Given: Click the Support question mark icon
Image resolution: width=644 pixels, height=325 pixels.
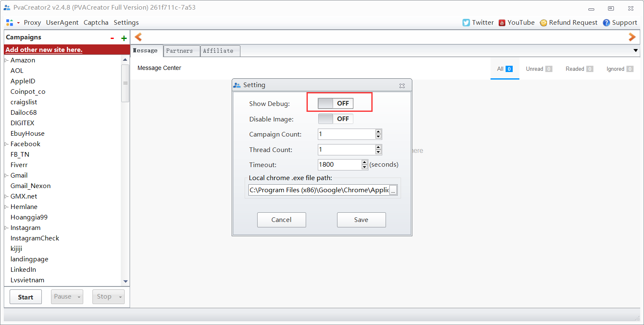Looking at the screenshot, I should click(x=606, y=23).
